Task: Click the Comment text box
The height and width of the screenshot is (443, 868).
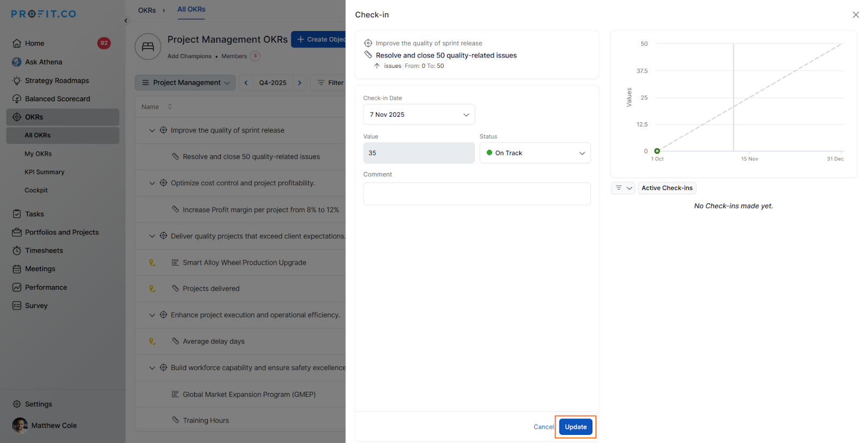Action: pos(477,194)
